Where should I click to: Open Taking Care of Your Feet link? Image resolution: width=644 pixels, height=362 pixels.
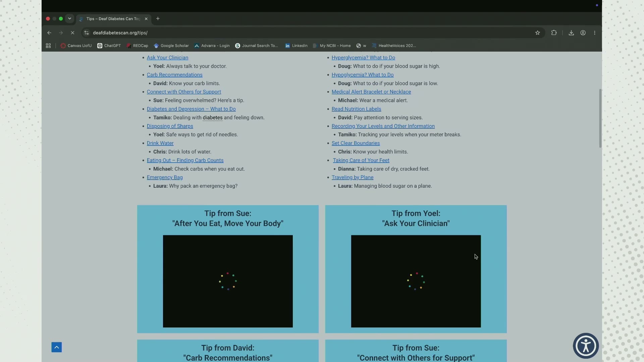click(x=361, y=160)
